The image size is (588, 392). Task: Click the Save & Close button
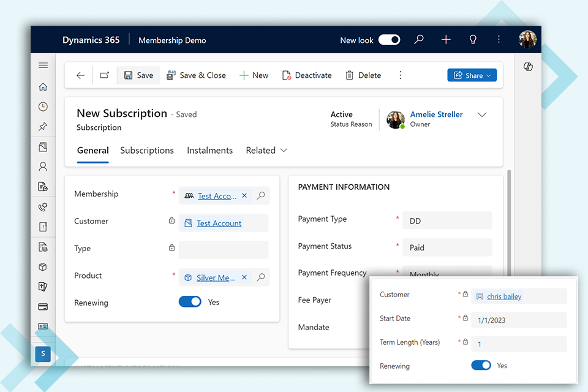(x=197, y=75)
